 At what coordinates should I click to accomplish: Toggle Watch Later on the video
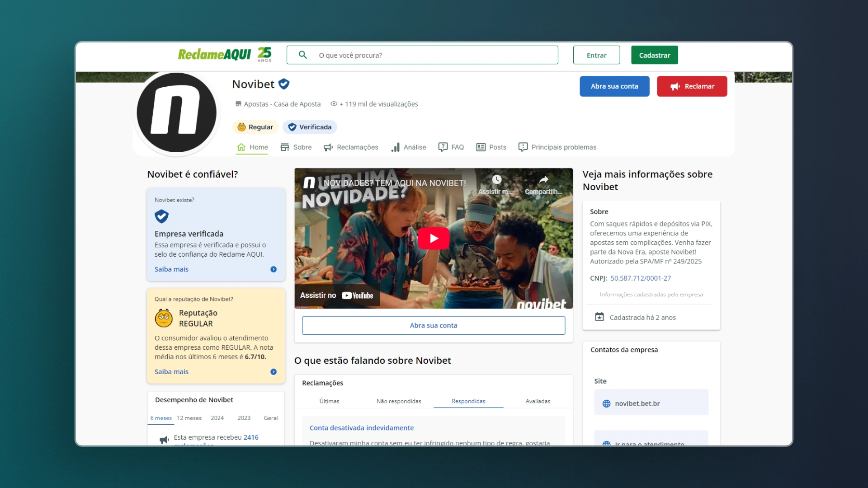coord(497,179)
